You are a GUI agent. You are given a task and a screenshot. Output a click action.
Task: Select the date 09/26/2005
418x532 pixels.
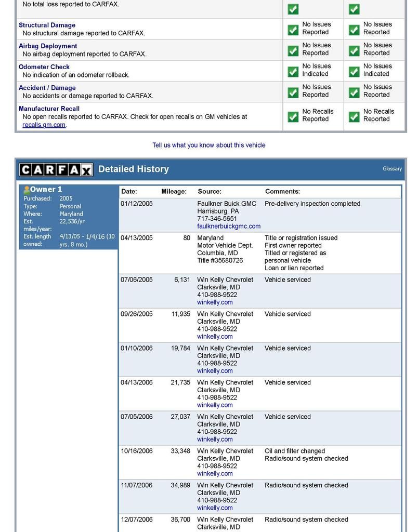point(137,314)
